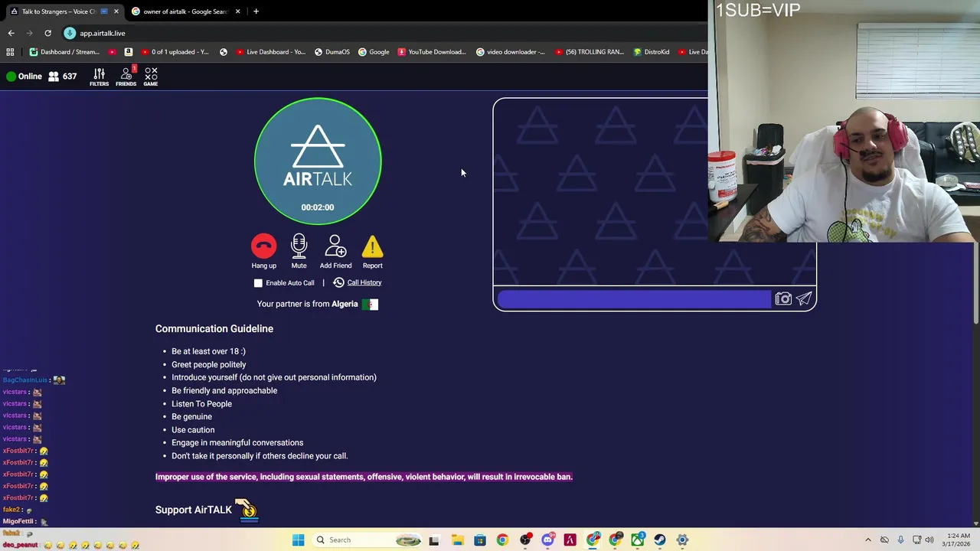Click the Support AirTALK coin icon
This screenshot has height=551, width=980.
click(x=247, y=510)
